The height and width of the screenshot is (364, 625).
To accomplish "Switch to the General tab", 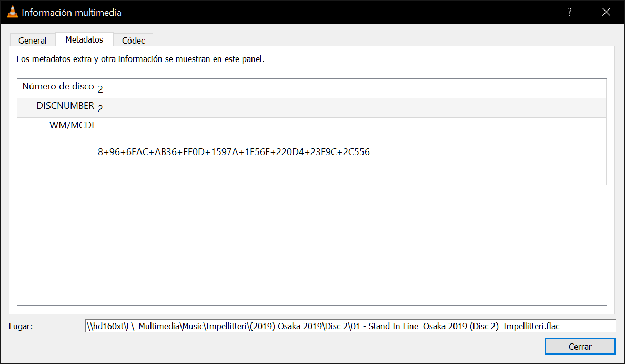I will tap(33, 41).
